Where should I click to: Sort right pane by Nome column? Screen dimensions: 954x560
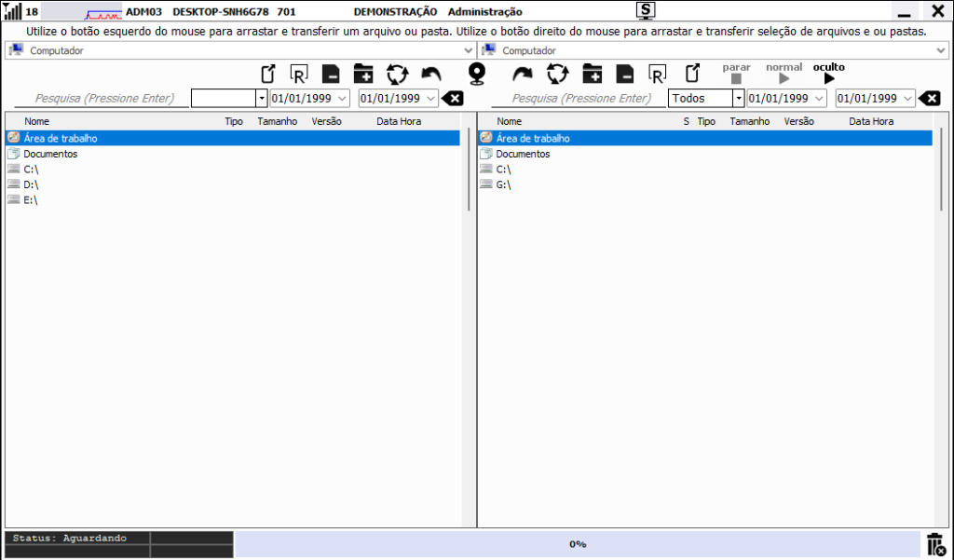click(x=510, y=121)
